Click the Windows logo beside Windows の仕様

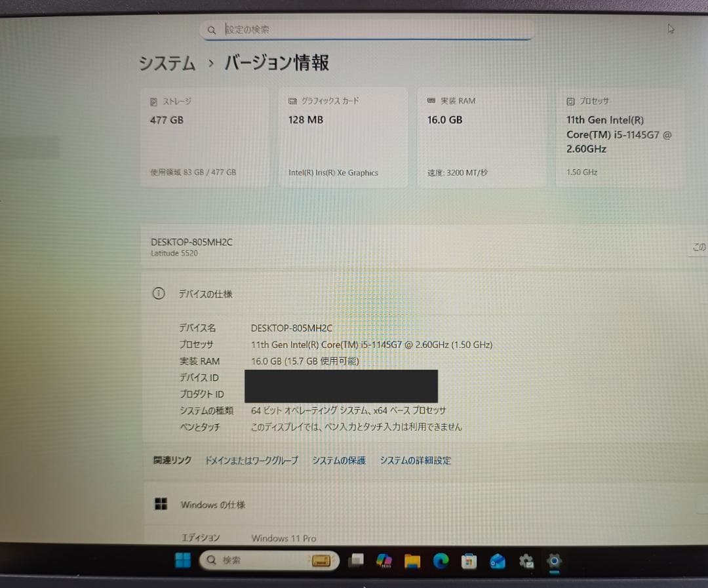(x=160, y=504)
